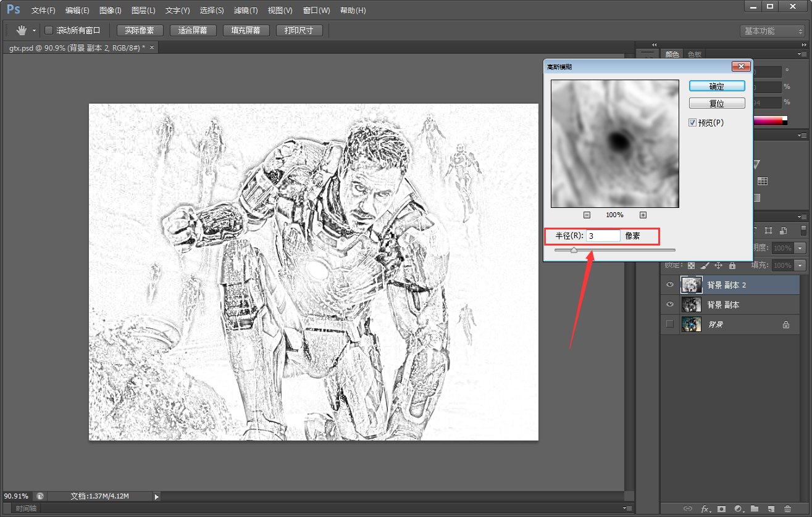Add a layer mask
This screenshot has width=812, height=517.
(x=721, y=509)
